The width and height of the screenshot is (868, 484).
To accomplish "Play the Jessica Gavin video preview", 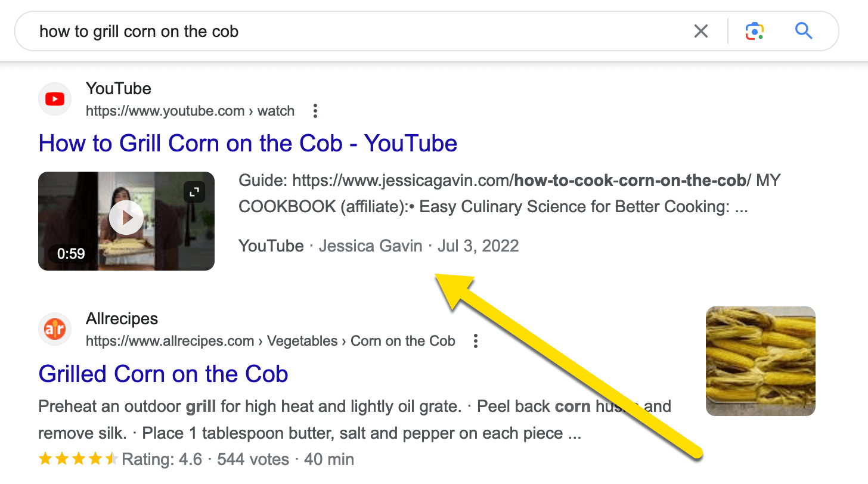I will tap(126, 218).
